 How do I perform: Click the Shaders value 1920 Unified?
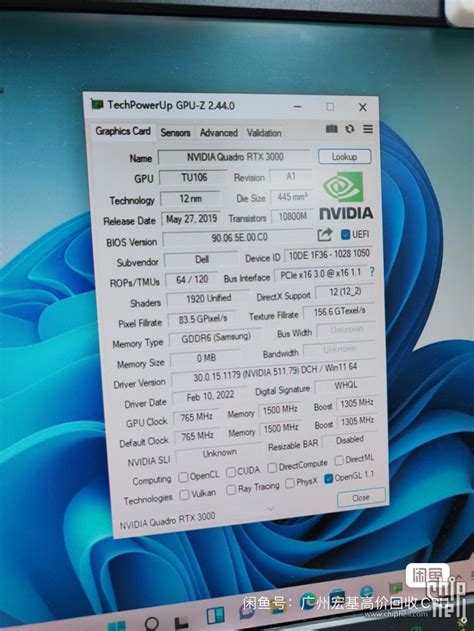(x=208, y=299)
